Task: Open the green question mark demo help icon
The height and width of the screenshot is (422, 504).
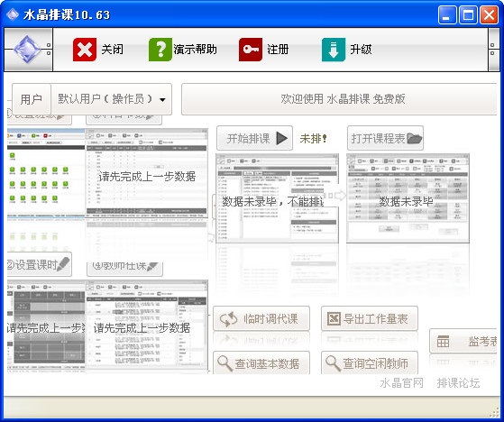Action: coord(160,50)
